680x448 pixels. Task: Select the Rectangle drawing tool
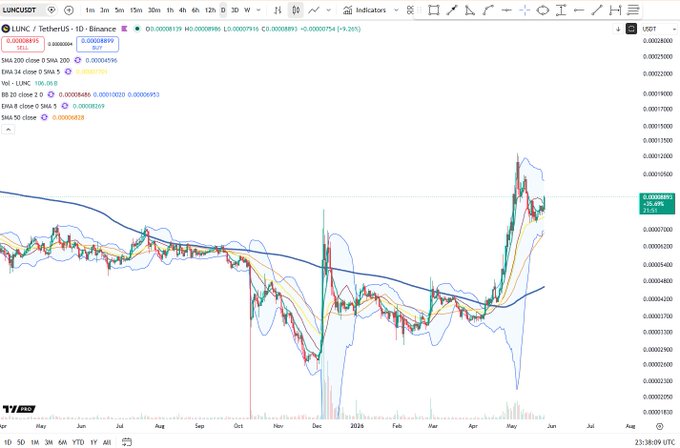pos(434,10)
